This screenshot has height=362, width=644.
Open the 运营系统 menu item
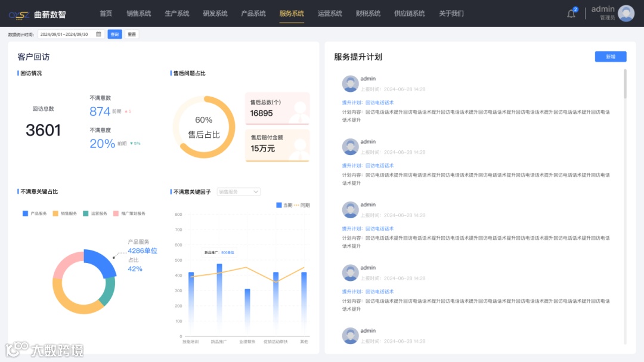330,14
